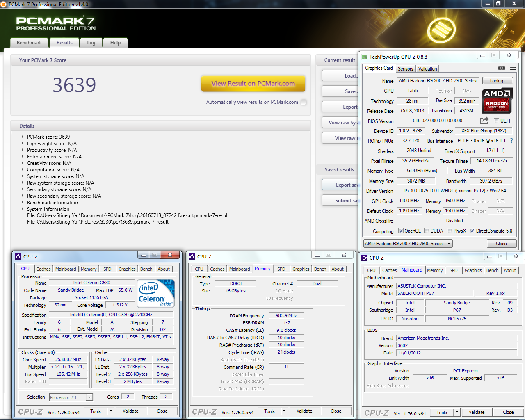This screenshot has width=525, height=420.
Task: Toggle the PhysX checkbox
Action: tap(450, 231)
